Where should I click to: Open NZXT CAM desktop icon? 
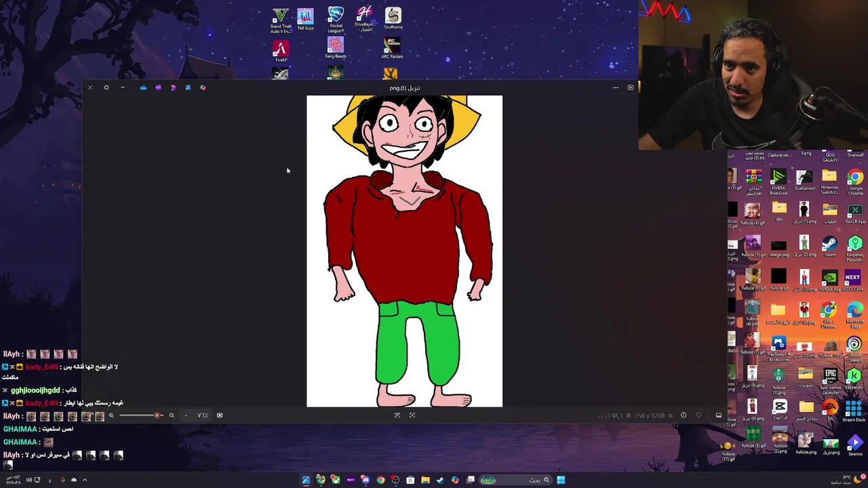852,281
